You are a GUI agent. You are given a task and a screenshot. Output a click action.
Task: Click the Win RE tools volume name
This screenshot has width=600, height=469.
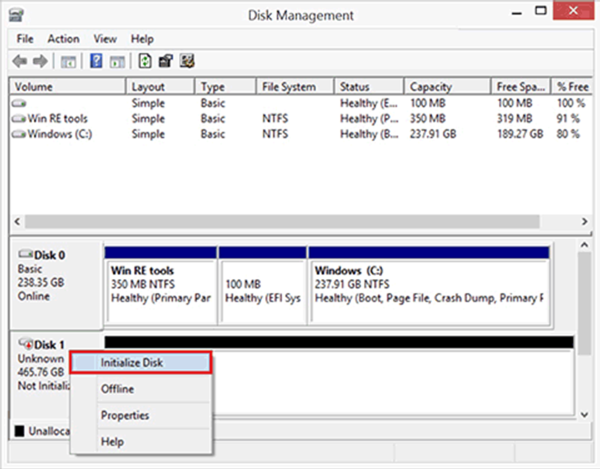[57, 119]
